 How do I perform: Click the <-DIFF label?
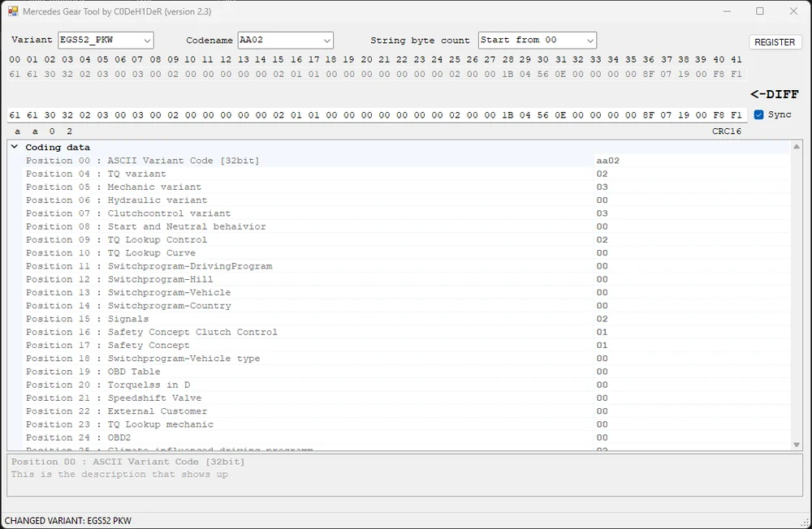pos(774,94)
